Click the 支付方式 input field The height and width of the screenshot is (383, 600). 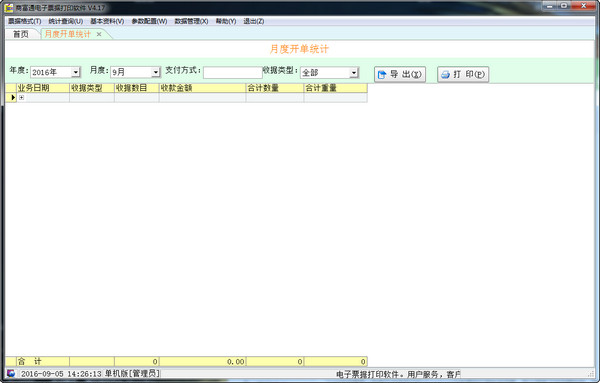[233, 72]
